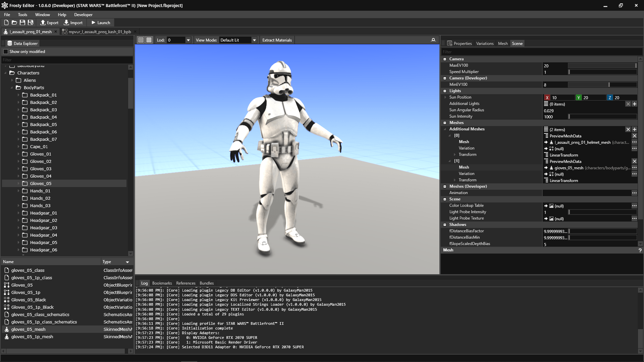Adjust the Speed Multiplier slider
The image size is (644, 362).
pyautogui.click(x=602, y=72)
